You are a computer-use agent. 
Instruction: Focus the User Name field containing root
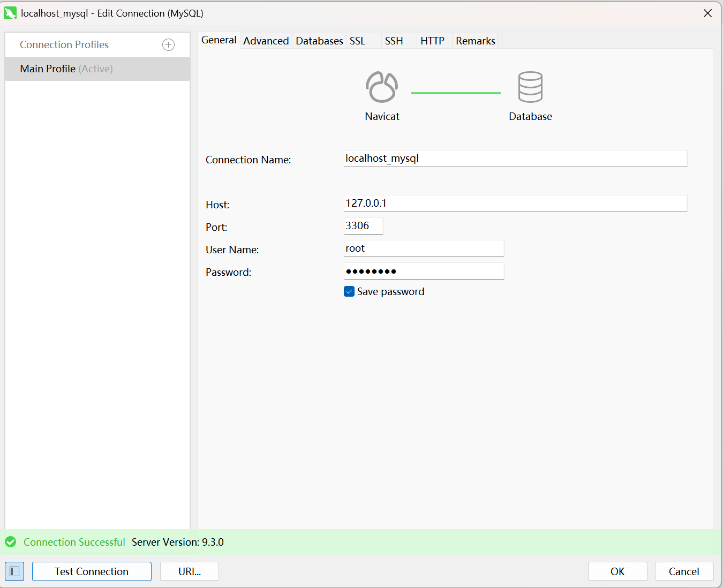click(424, 248)
